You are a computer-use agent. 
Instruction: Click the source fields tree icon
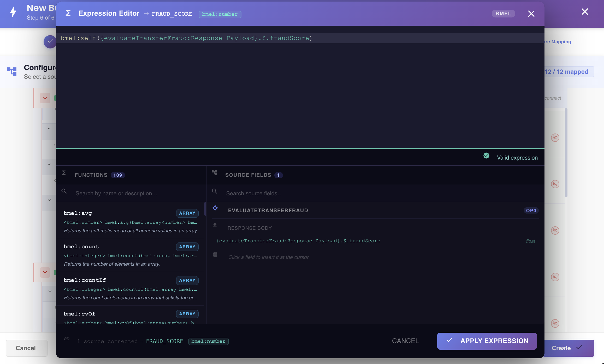pyautogui.click(x=215, y=173)
